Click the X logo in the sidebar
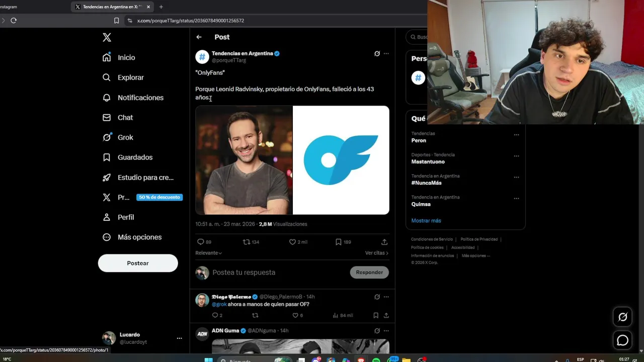Image resolution: width=644 pixels, height=362 pixels. click(107, 37)
